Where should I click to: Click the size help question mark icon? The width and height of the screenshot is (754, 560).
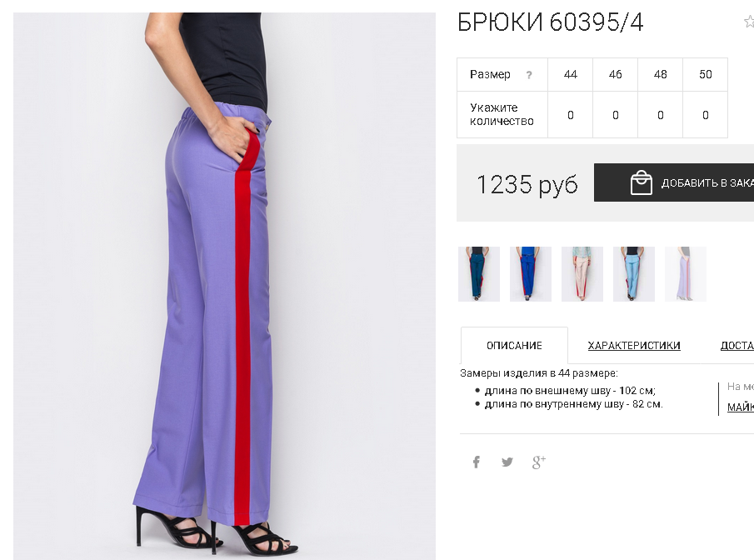[529, 75]
